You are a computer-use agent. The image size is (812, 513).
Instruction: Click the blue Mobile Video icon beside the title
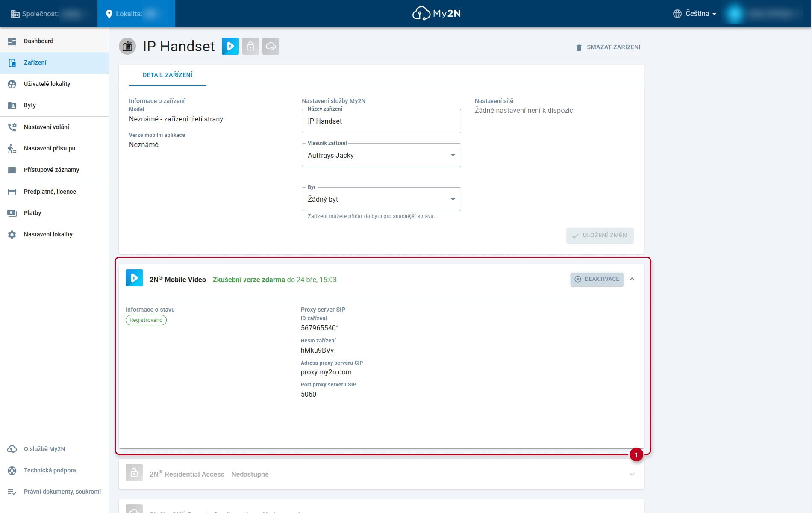click(x=230, y=46)
